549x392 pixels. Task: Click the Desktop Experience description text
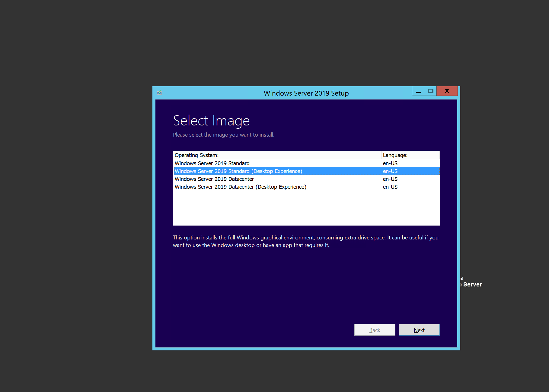[x=306, y=241]
